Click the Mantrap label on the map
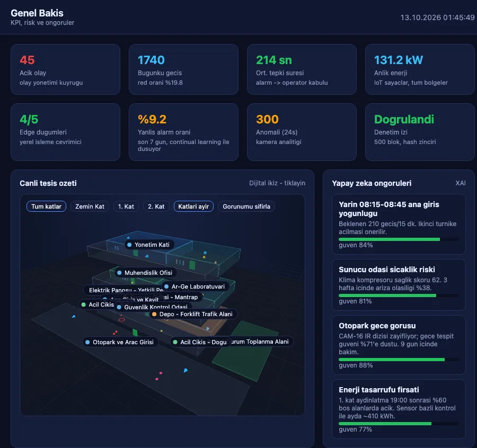477x448 pixels. pos(182,297)
